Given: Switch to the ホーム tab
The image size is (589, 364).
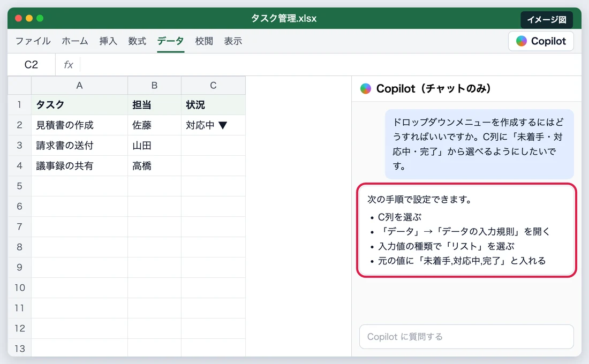Looking at the screenshot, I should point(75,41).
